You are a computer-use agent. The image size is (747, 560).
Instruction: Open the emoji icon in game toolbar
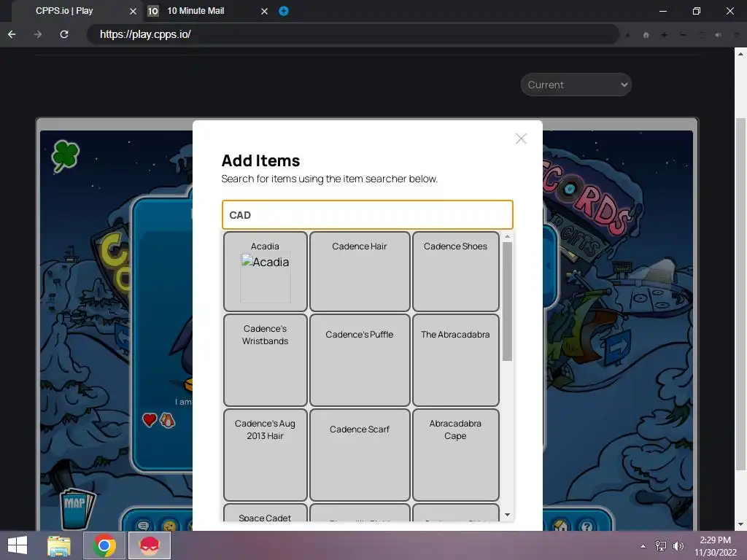click(x=169, y=525)
